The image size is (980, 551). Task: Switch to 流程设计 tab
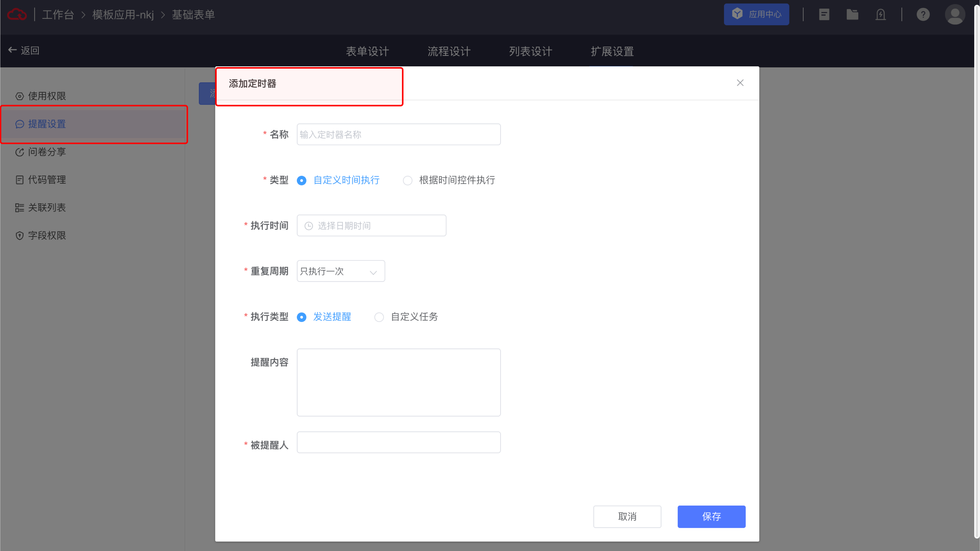coord(449,51)
